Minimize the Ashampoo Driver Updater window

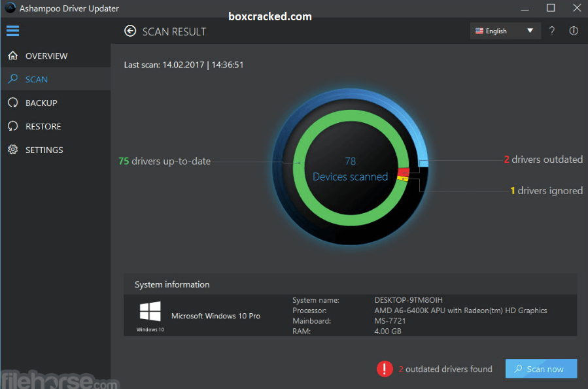(x=525, y=8)
